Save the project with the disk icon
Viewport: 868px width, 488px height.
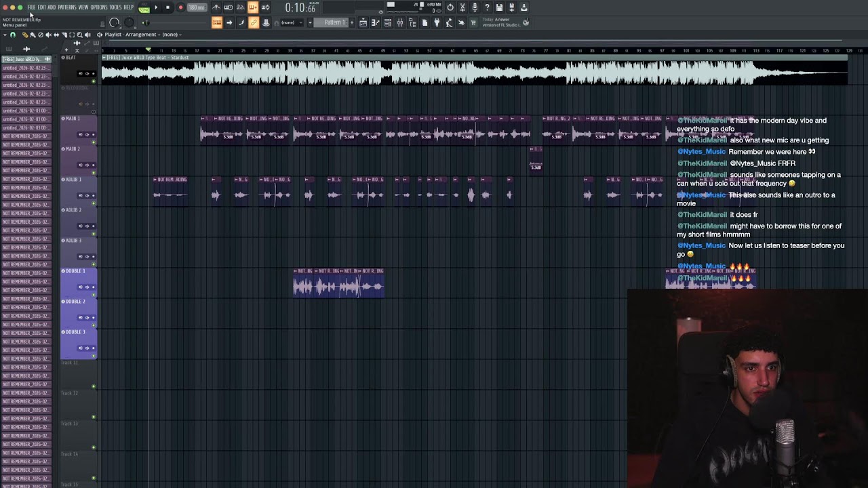499,7
